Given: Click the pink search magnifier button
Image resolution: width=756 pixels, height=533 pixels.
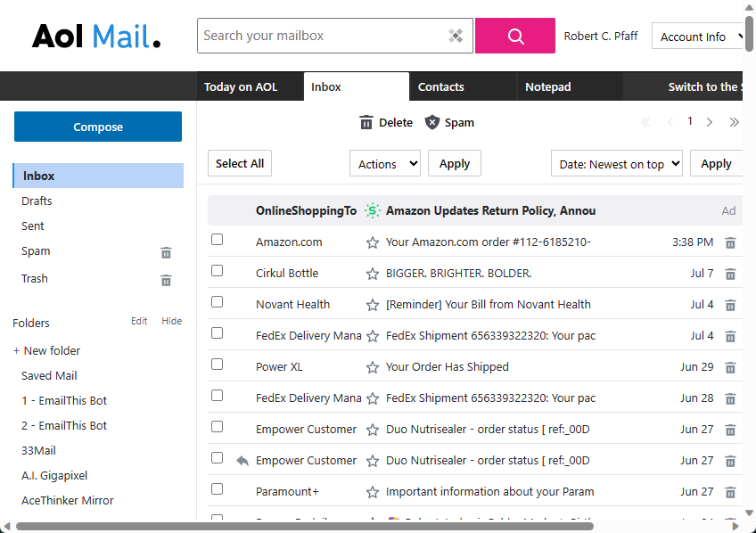Looking at the screenshot, I should (514, 36).
